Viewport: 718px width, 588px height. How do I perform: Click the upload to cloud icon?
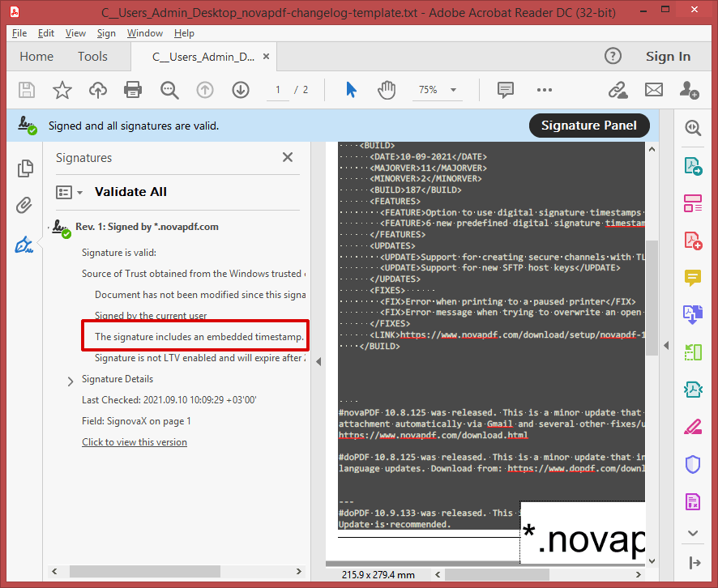click(97, 90)
